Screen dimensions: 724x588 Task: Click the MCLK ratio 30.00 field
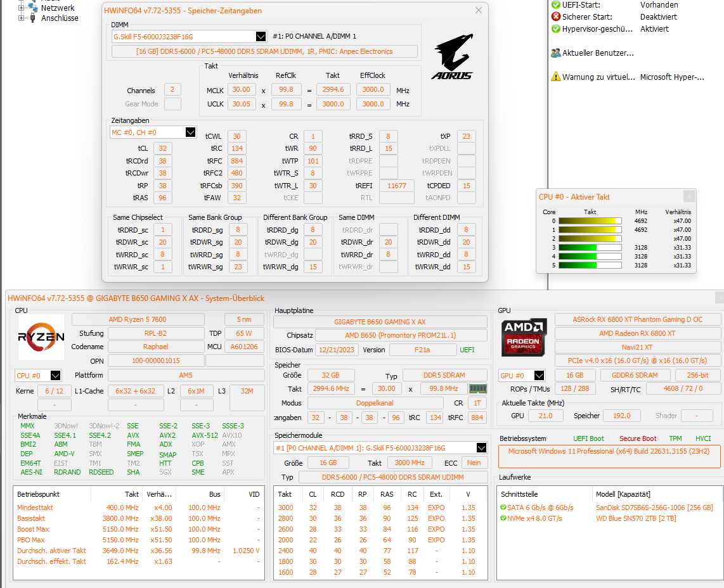[x=241, y=89]
